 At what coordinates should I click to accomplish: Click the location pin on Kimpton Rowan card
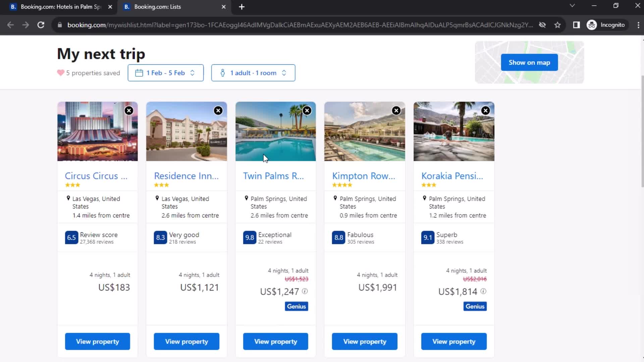pos(335,198)
